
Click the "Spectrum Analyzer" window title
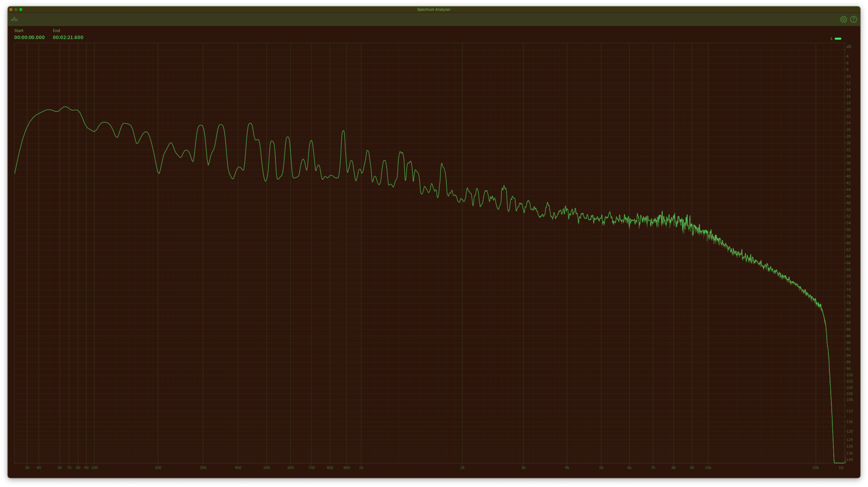click(434, 9)
